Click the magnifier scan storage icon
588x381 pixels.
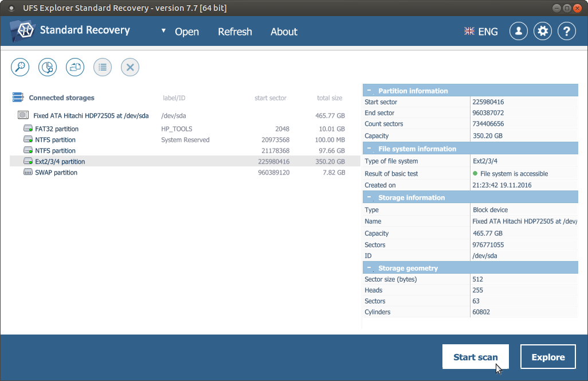(20, 67)
